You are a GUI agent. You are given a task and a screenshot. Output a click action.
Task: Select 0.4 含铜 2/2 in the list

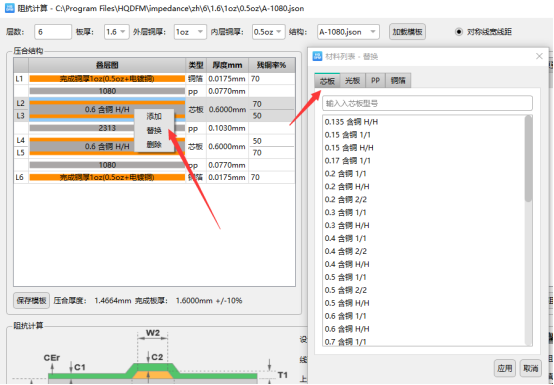pyautogui.click(x=423, y=251)
